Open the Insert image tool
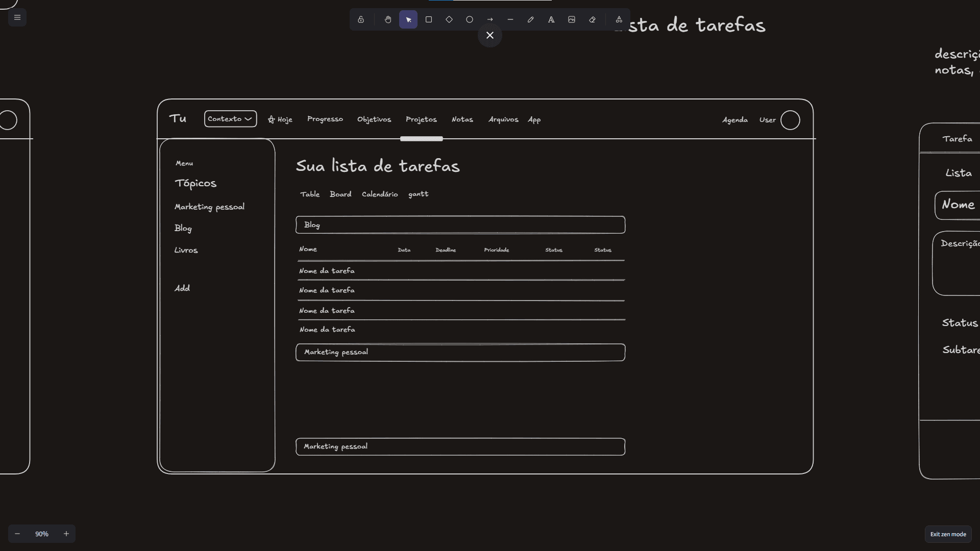This screenshot has width=980, height=551. (x=572, y=19)
